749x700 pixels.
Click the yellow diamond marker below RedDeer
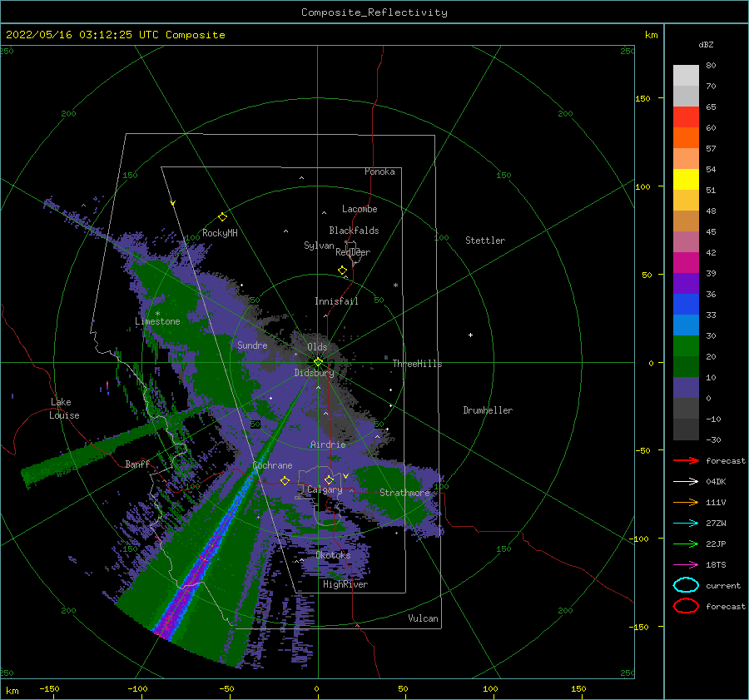[343, 271]
